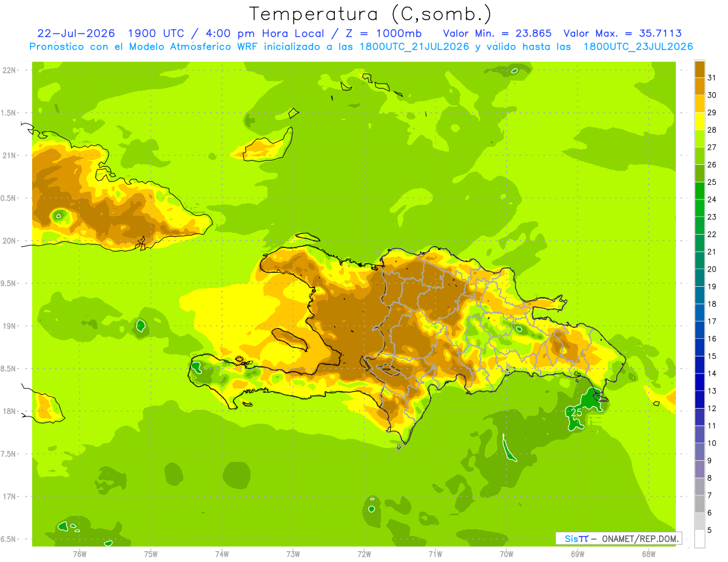This screenshot has width=728, height=562.
Task: Click the "68W" longitude axis label
Action: point(649,554)
